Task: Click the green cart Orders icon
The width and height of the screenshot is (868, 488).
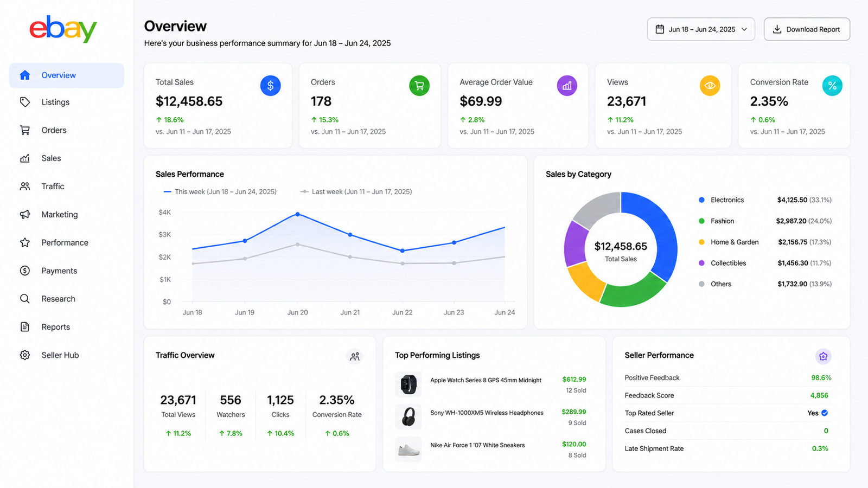Action: [x=419, y=86]
